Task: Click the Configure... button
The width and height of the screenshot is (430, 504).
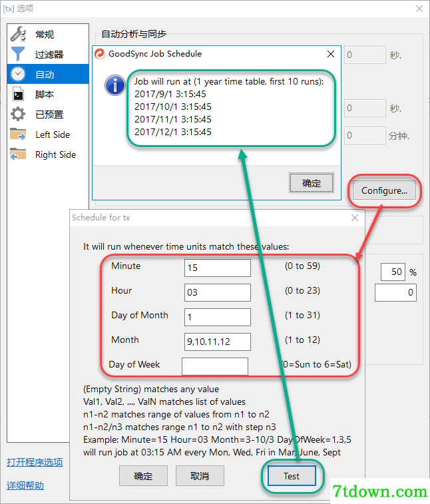Action: click(x=384, y=190)
